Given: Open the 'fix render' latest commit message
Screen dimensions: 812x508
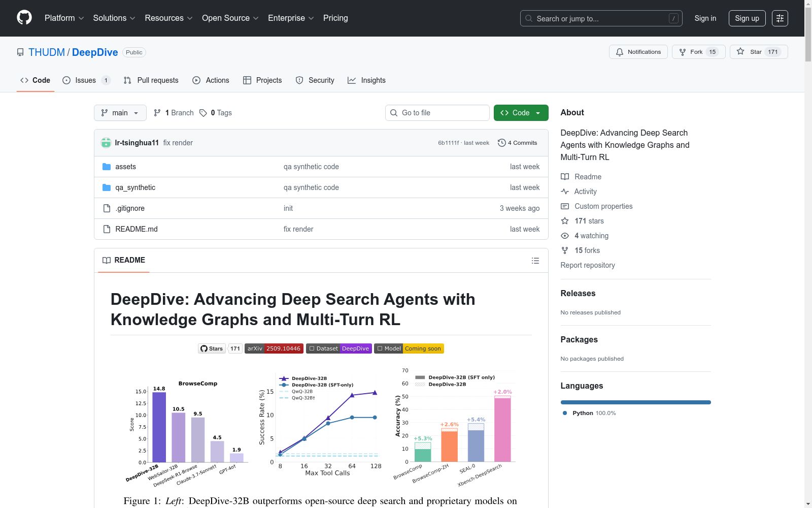Looking at the screenshot, I should pyautogui.click(x=178, y=143).
